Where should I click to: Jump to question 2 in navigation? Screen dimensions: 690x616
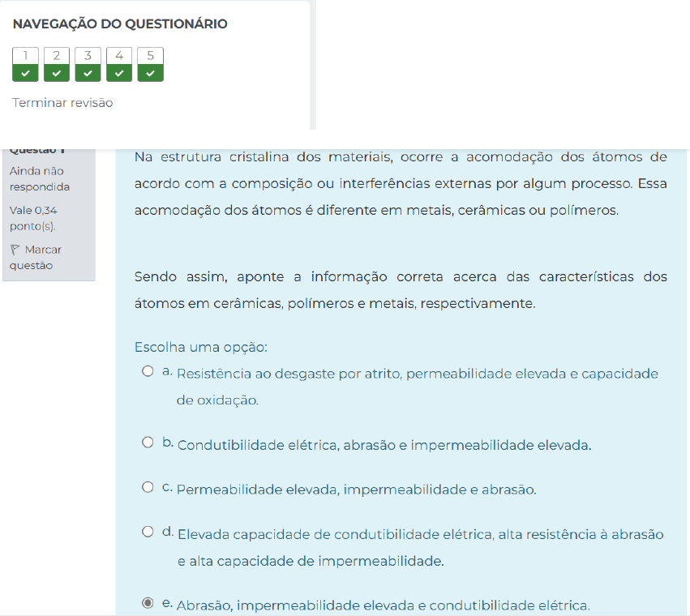57,57
